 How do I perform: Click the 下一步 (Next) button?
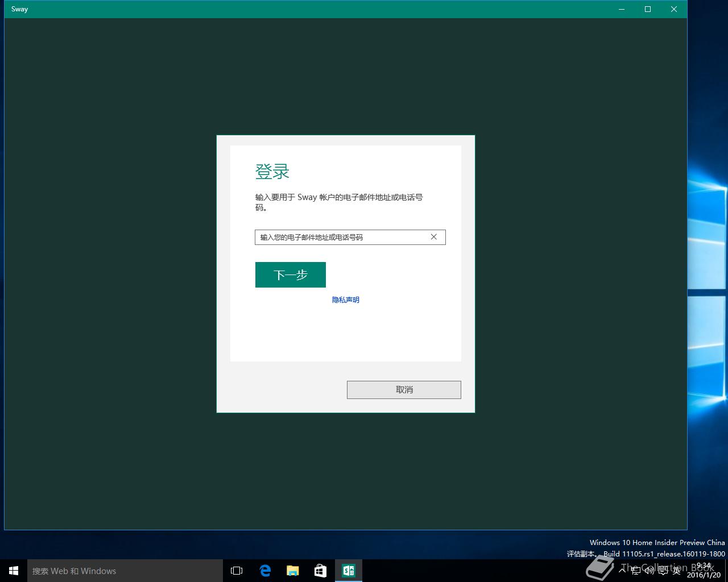click(291, 275)
